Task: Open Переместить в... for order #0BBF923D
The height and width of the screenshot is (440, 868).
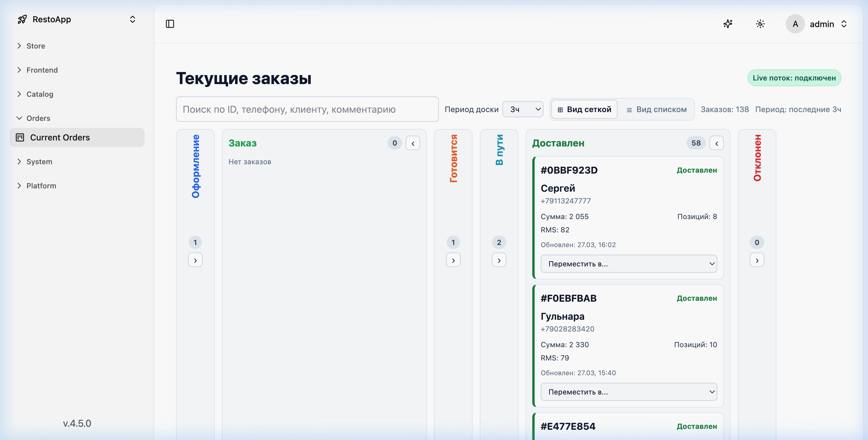Action: 629,263
